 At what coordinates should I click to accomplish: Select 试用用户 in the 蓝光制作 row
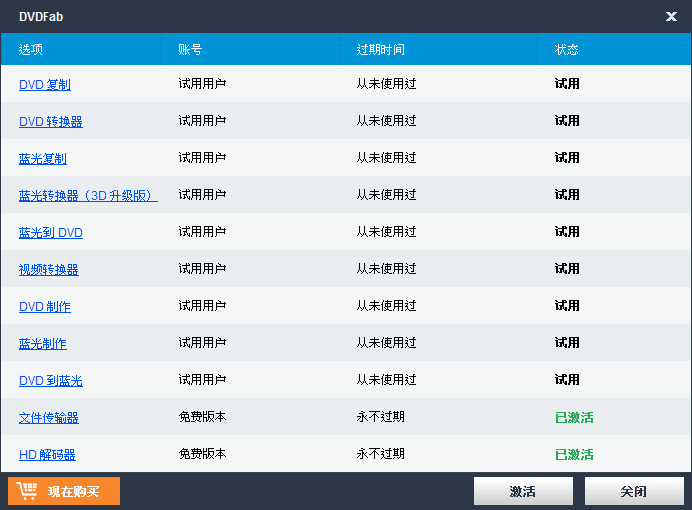pos(202,343)
